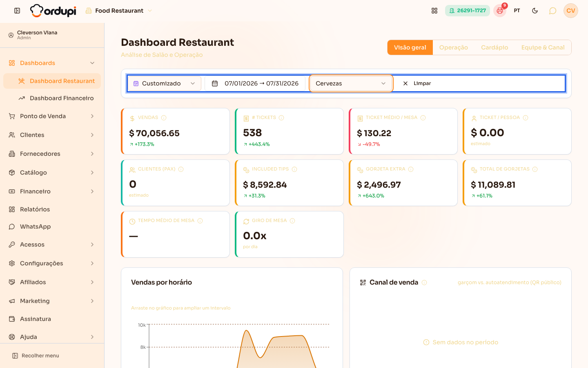Toggle dark mode moon icon
This screenshot has width=588, height=368.
click(535, 11)
